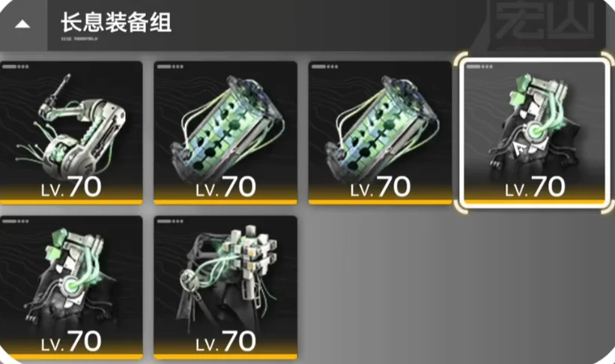Click LV.70 label on unhighlighted glove tile
Image resolution: width=615 pixels, height=364 pixels.
[71, 342]
